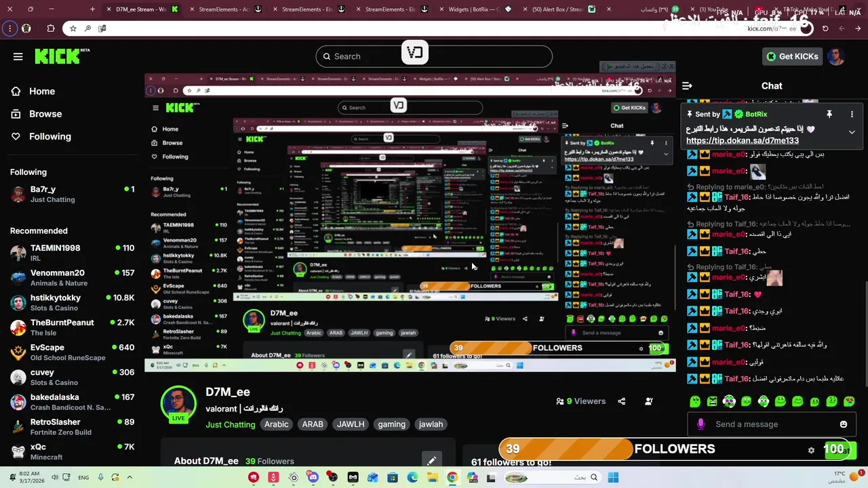The height and width of the screenshot is (488, 868).
Task: Click the Get KICKs button
Action: tap(791, 56)
